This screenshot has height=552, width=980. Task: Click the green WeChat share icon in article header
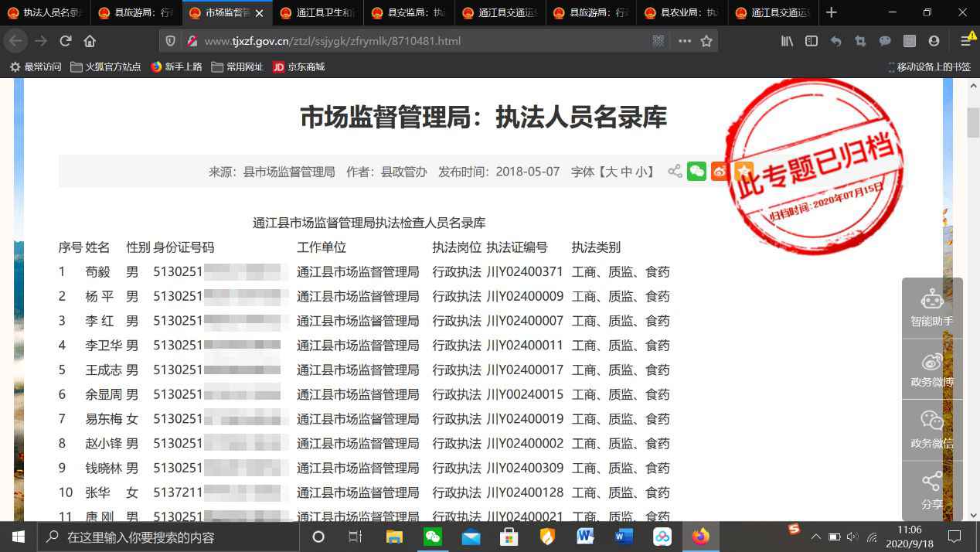click(x=696, y=172)
